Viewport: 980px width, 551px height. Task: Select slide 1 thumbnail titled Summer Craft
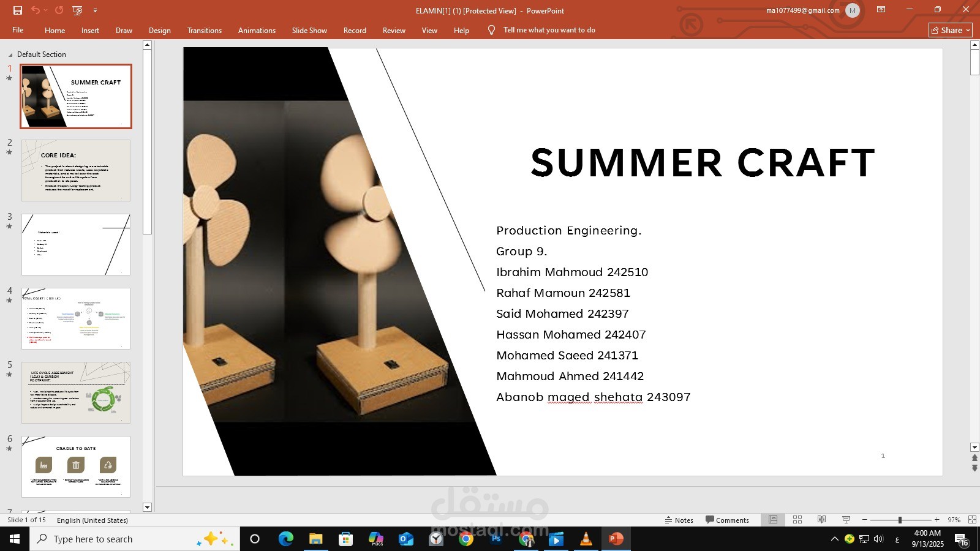point(76,96)
